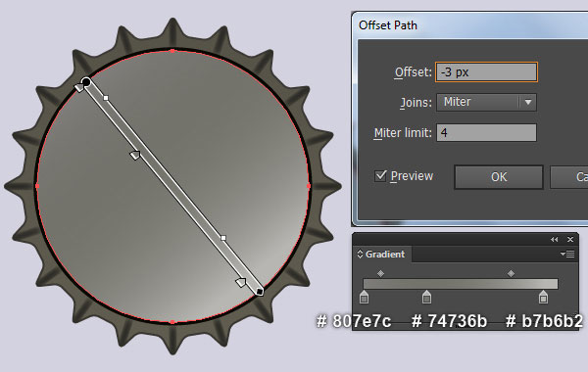Confirm offset with the OK button
The height and width of the screenshot is (372, 588).
499,177
